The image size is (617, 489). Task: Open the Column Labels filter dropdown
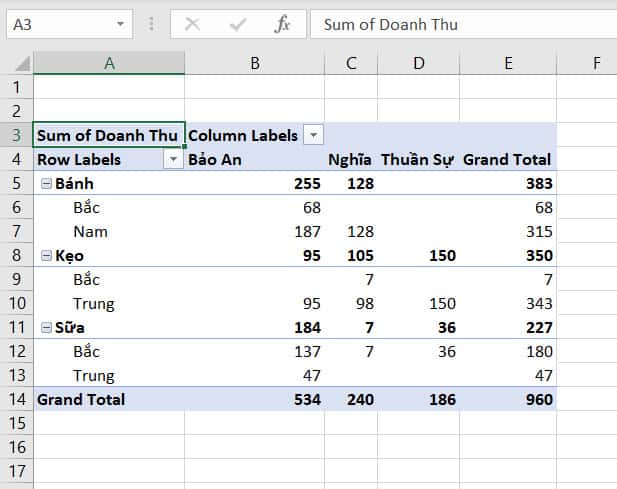pyautogui.click(x=313, y=135)
